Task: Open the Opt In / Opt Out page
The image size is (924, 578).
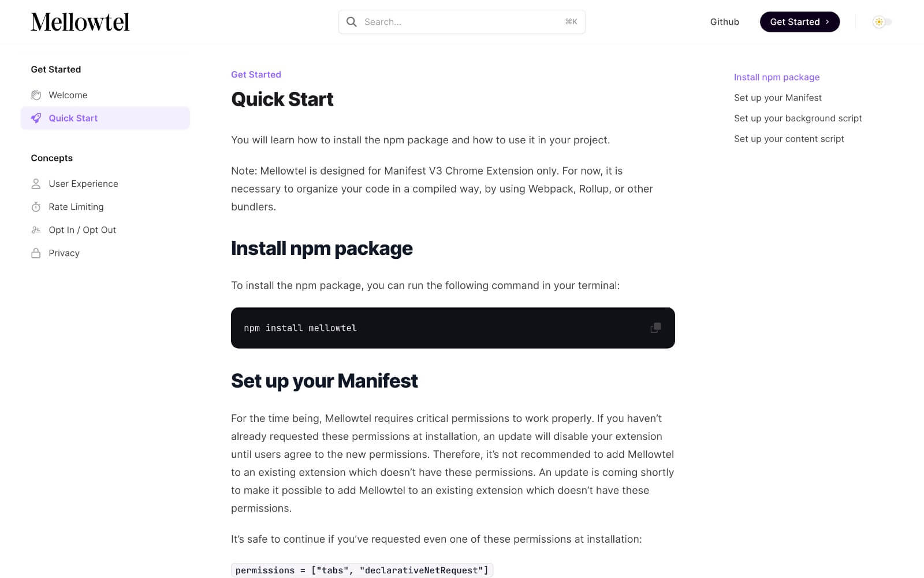Action: (x=82, y=229)
